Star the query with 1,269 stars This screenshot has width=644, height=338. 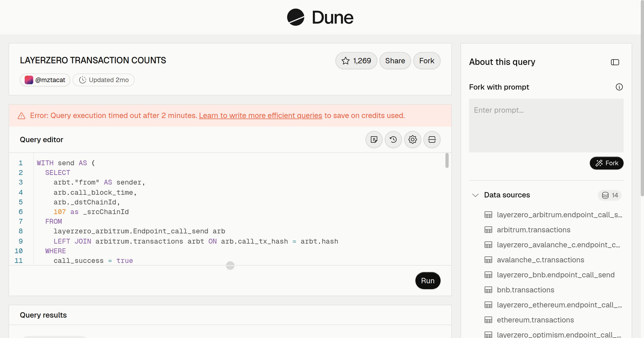click(356, 61)
